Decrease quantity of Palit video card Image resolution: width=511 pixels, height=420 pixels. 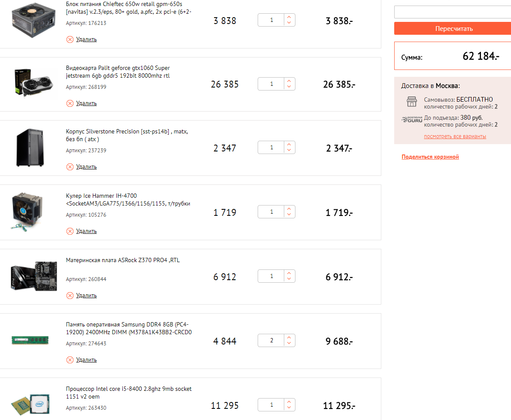[x=289, y=87]
